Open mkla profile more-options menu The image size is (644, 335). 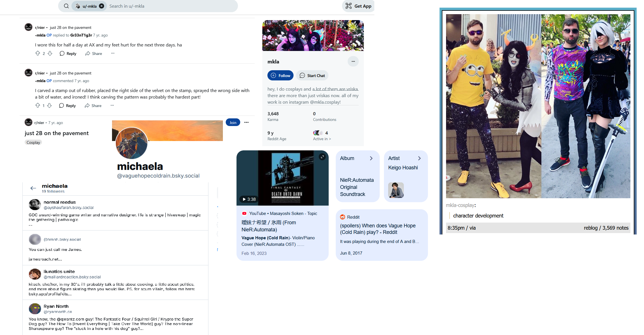point(353,61)
